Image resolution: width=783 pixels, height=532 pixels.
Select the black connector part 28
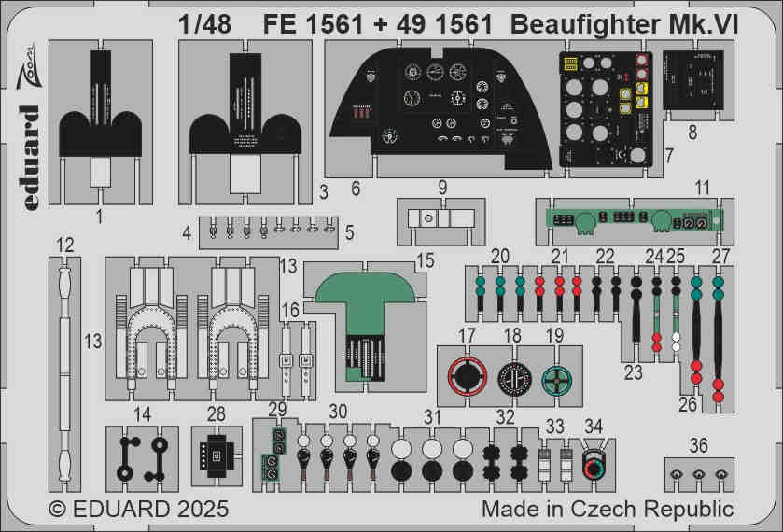(216, 455)
